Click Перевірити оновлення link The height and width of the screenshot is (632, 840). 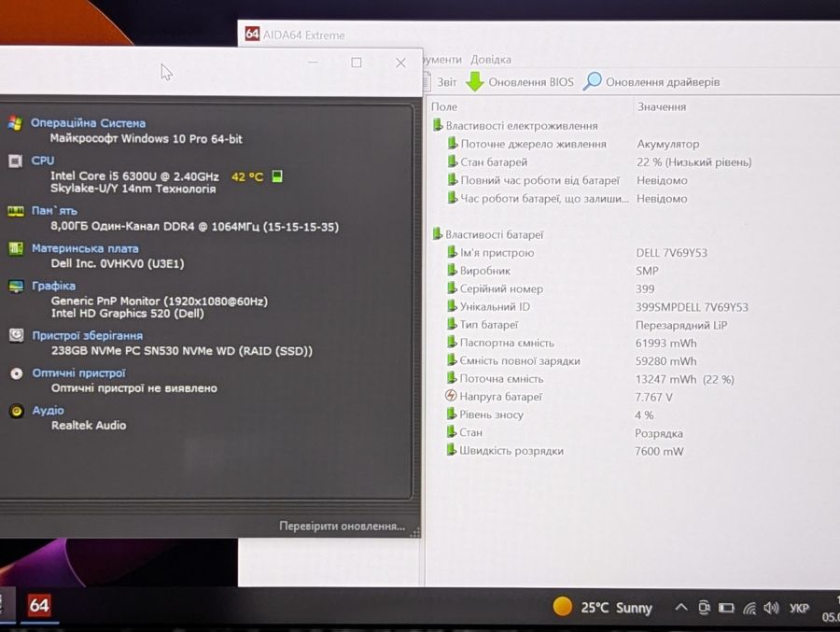(x=343, y=526)
